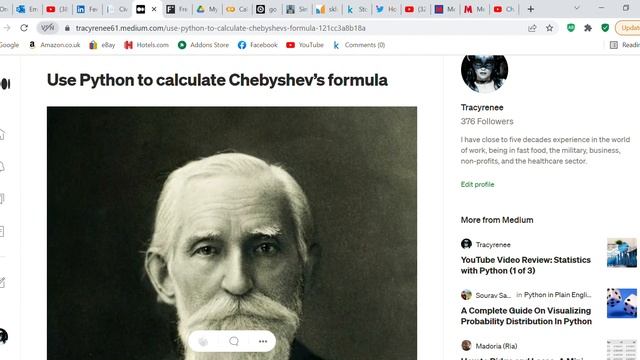Viewport: 640px width, 360px height.
Task: Open Madoria (Ria) author profile
Action: (496, 346)
